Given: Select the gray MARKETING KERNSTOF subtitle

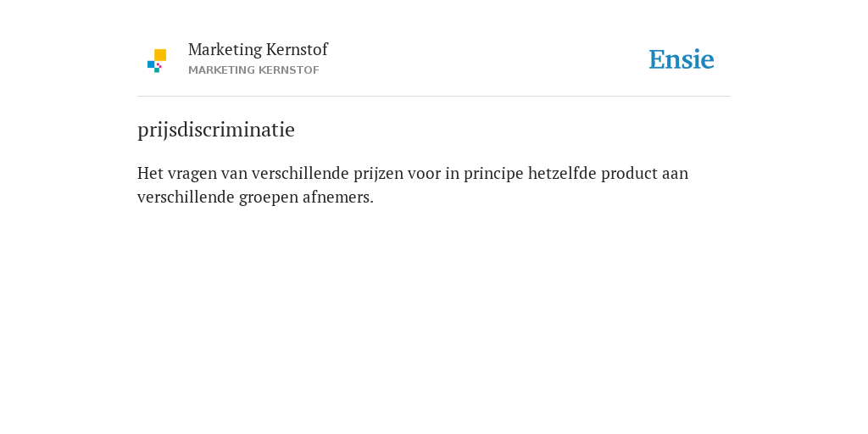Looking at the screenshot, I should tap(253, 70).
